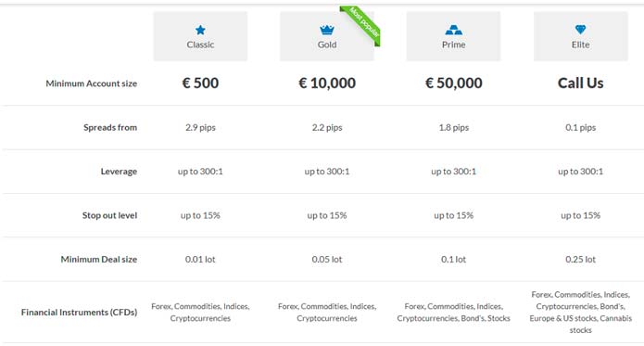Viewport: 644px width, 346px height.
Task: Click the Leverage row label
Action: pos(119,172)
